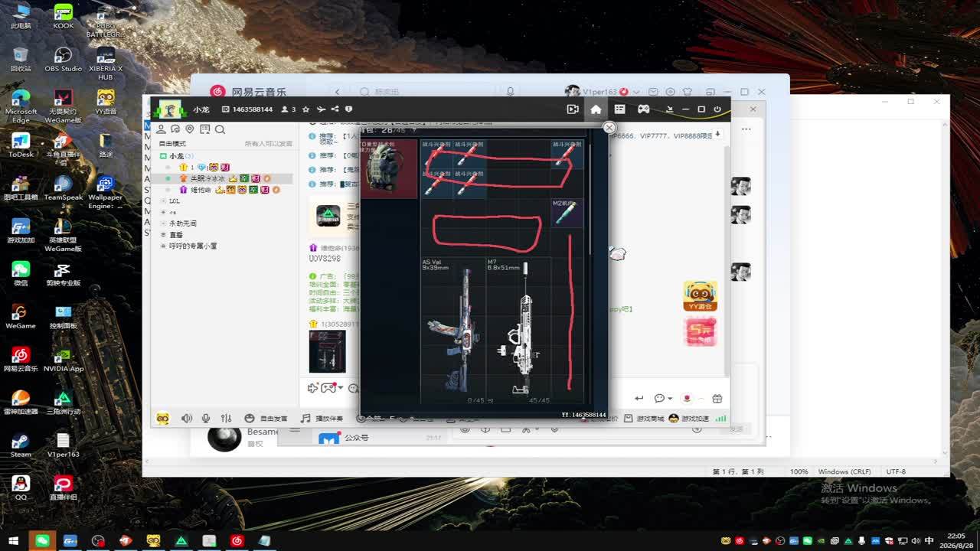Open the KOOK desktop shortcut
This screenshot has height=551, width=980.
tap(64, 17)
